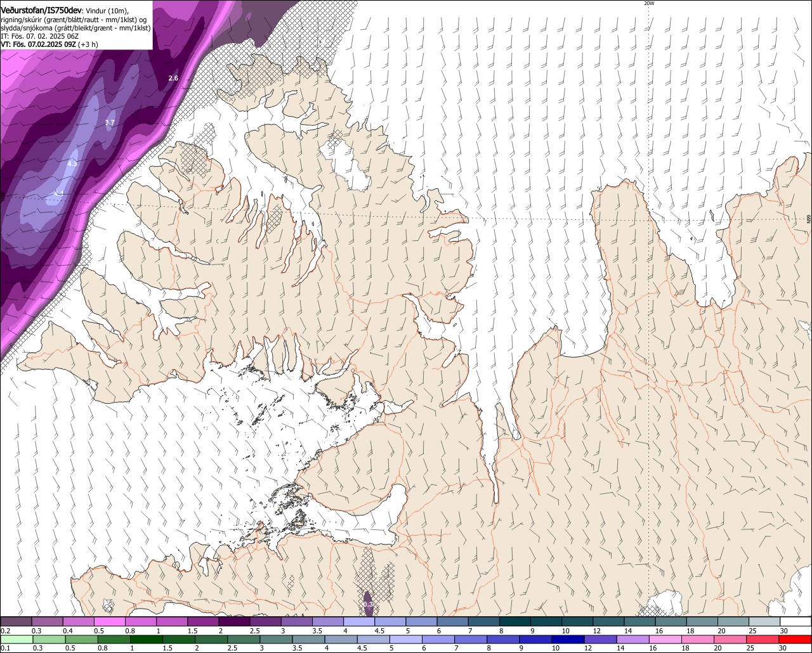Viewport: 812px width, 653px height.
Task: Click the 'N66' latitude label at the map's right edge
Action: point(809,219)
